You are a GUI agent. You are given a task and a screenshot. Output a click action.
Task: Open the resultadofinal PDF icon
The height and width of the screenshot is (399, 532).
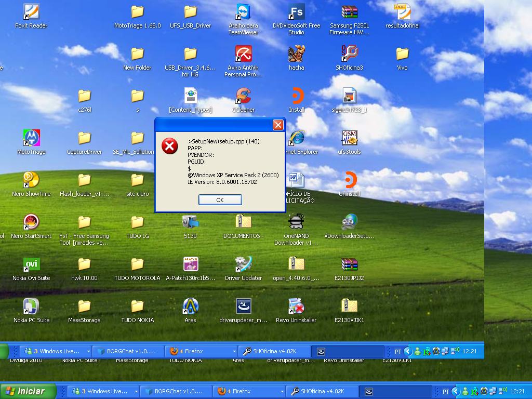[x=403, y=11]
